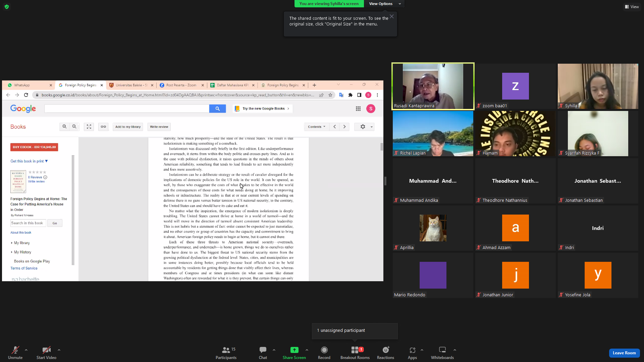Screen dimensions: 644x362
Task: Click the Leave Room button
Action: (x=624, y=353)
